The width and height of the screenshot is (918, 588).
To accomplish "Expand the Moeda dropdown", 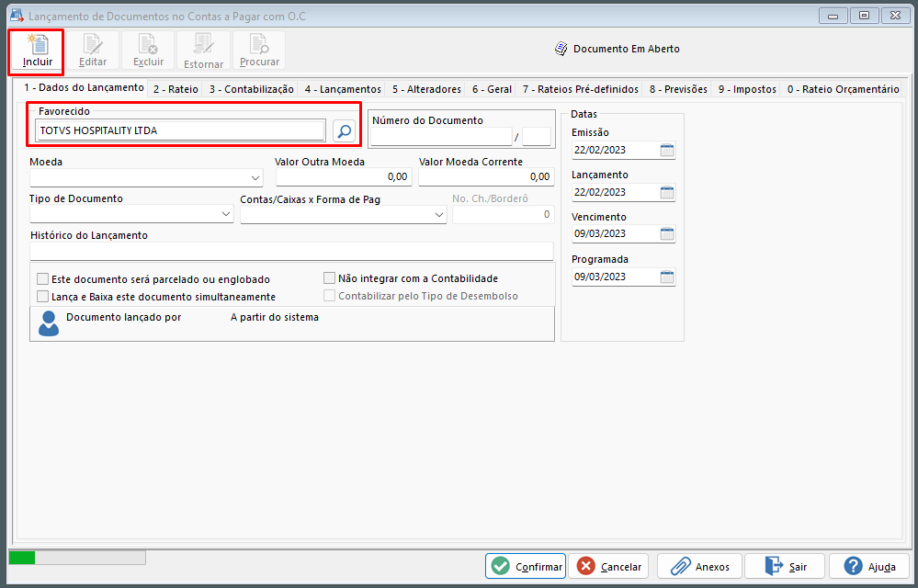I will click(255, 177).
